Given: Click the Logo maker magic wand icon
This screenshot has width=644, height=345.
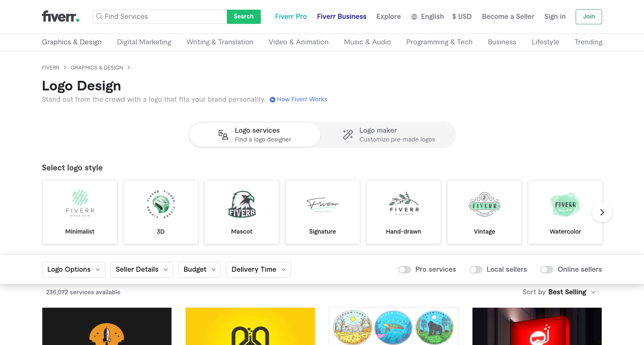Looking at the screenshot, I should point(348,134).
